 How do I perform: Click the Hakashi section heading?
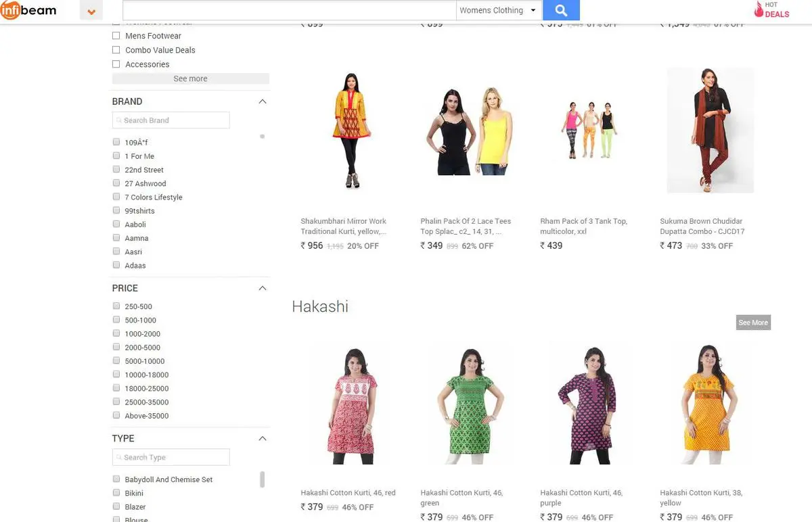(320, 306)
